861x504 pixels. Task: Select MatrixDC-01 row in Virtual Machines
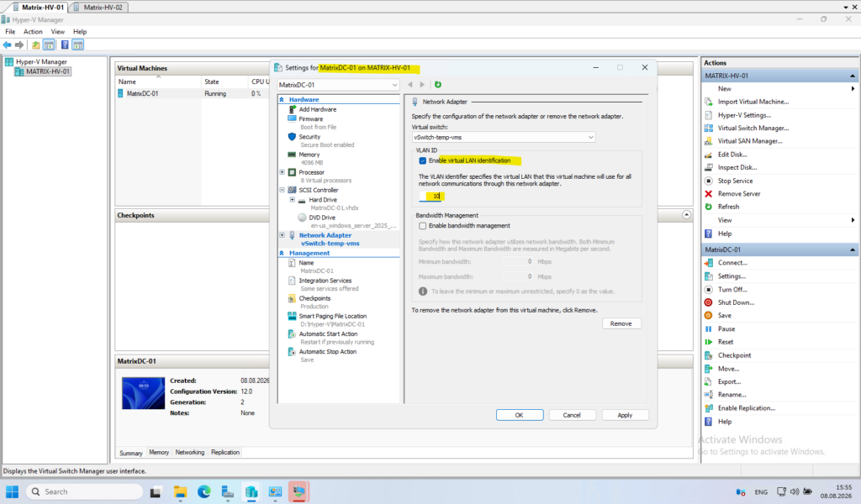(193, 94)
